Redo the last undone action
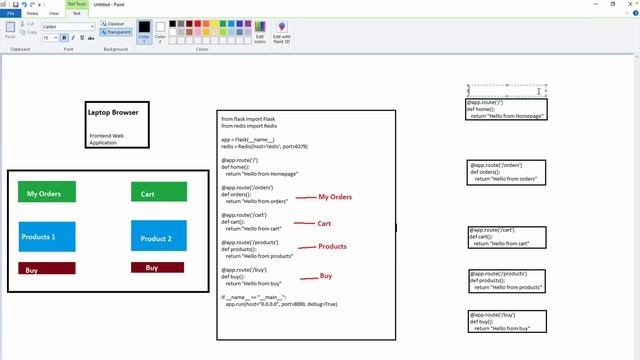640x360 pixels. click(x=32, y=4)
